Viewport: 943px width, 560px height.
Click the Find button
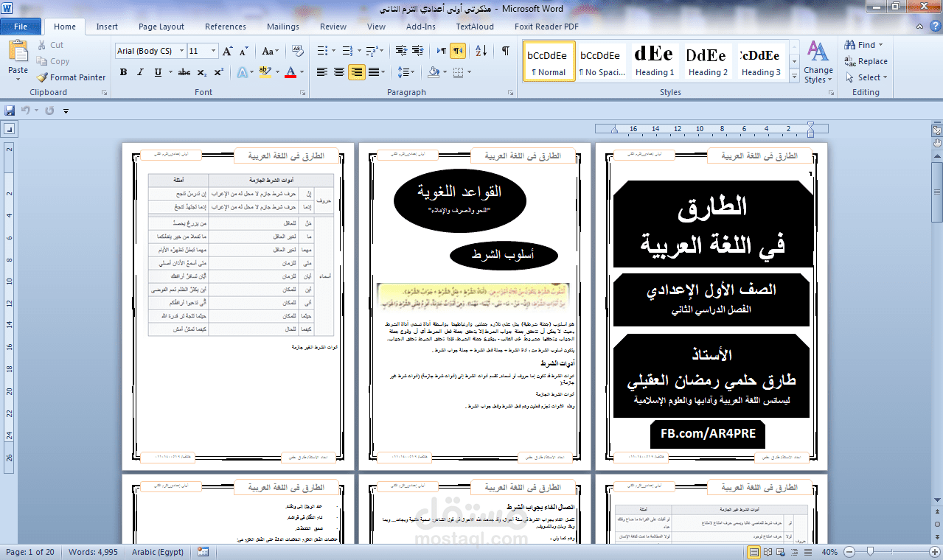pos(865,45)
